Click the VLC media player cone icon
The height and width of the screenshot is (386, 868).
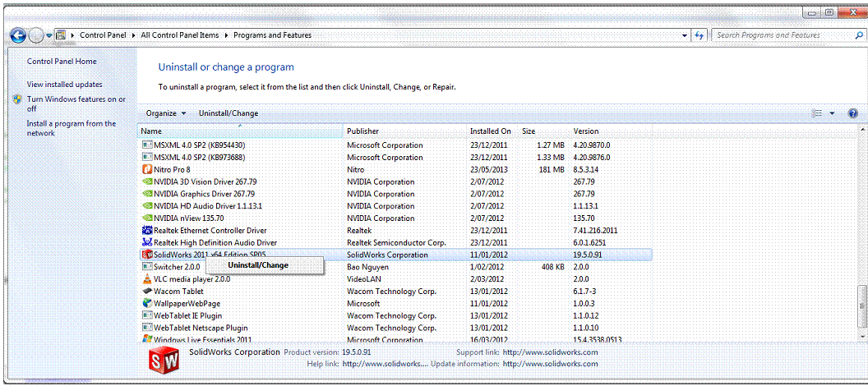[x=147, y=278]
